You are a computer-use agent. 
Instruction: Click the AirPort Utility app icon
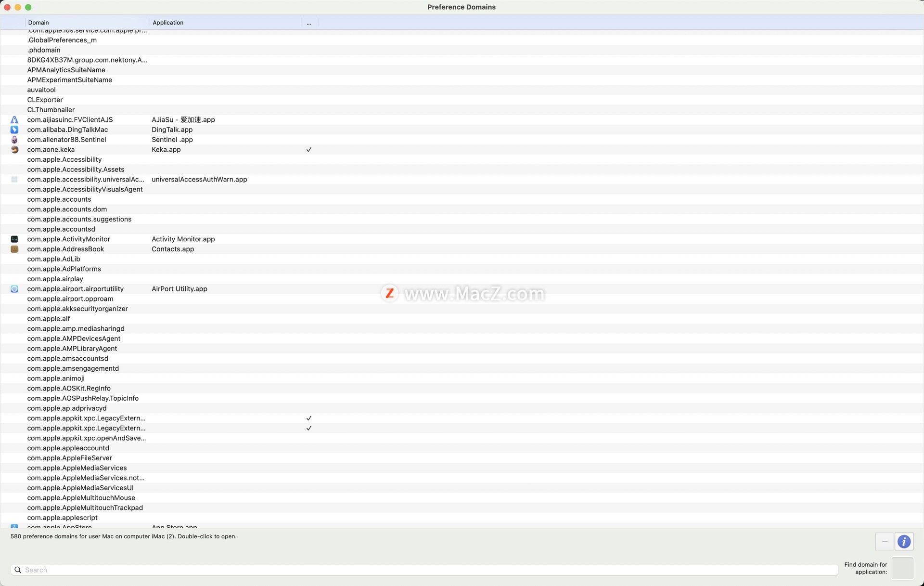(14, 289)
